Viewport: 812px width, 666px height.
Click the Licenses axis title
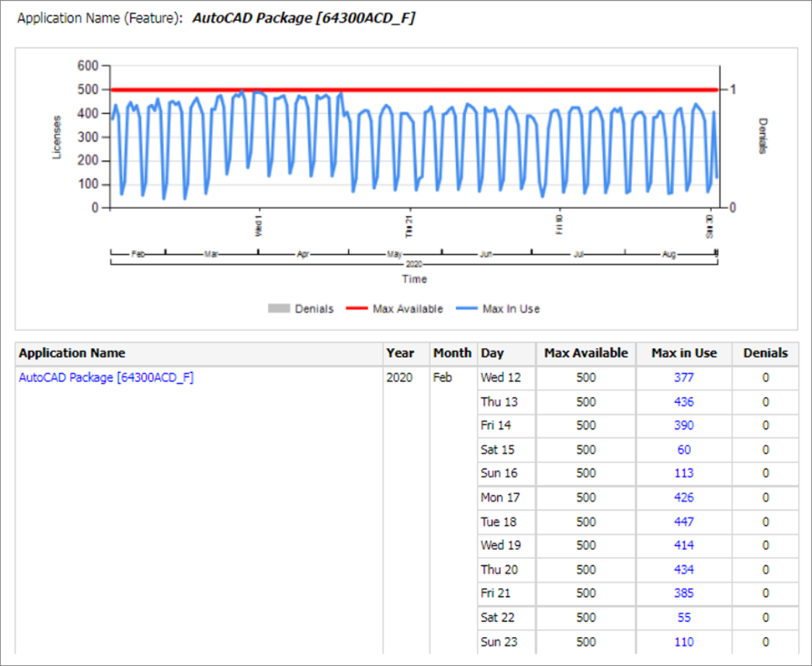(x=57, y=137)
